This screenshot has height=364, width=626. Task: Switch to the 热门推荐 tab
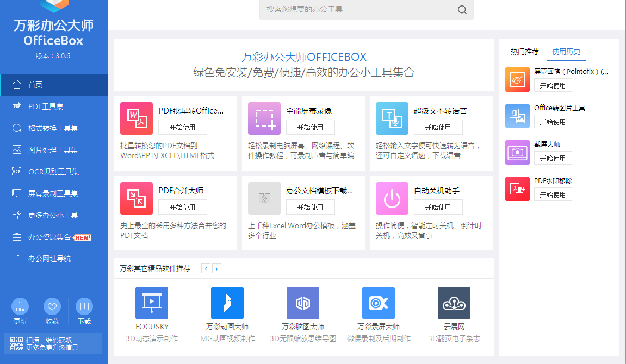(x=524, y=52)
